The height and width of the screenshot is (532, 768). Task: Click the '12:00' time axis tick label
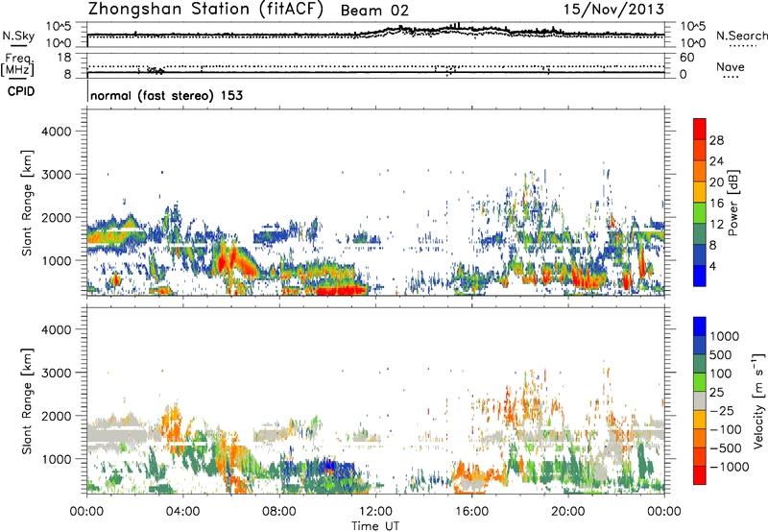pos(375,512)
